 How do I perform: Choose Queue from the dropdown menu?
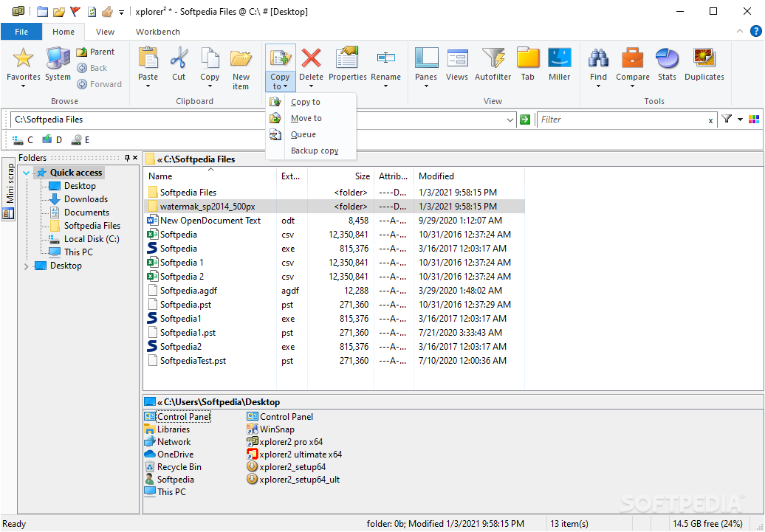point(311,134)
